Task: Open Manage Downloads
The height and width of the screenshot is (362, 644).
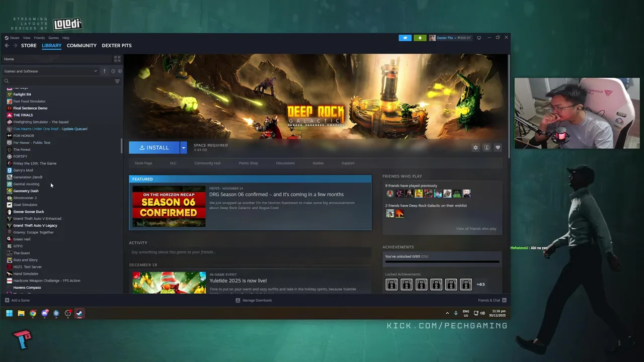Action: tap(254, 300)
